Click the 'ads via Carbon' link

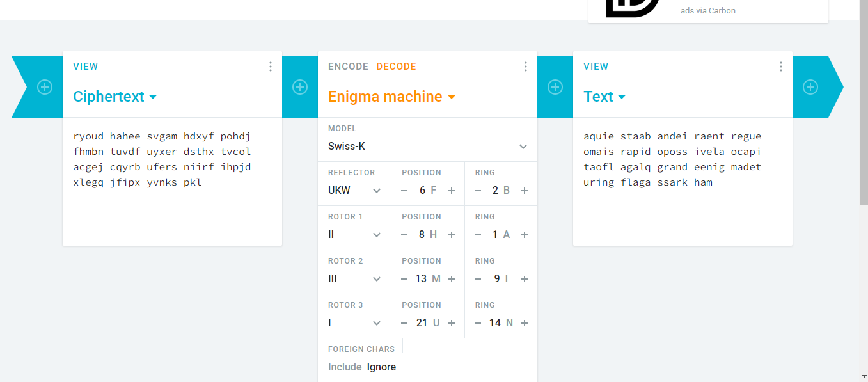(x=708, y=10)
